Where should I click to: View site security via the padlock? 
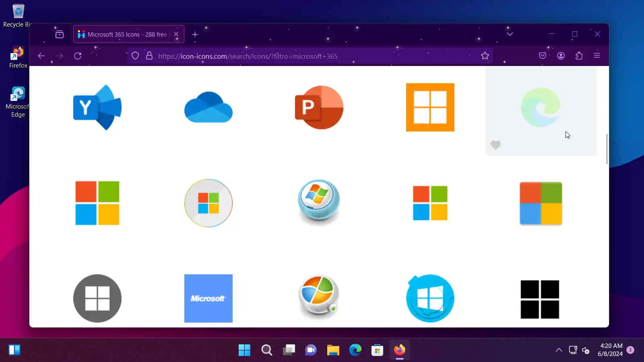coord(149,56)
